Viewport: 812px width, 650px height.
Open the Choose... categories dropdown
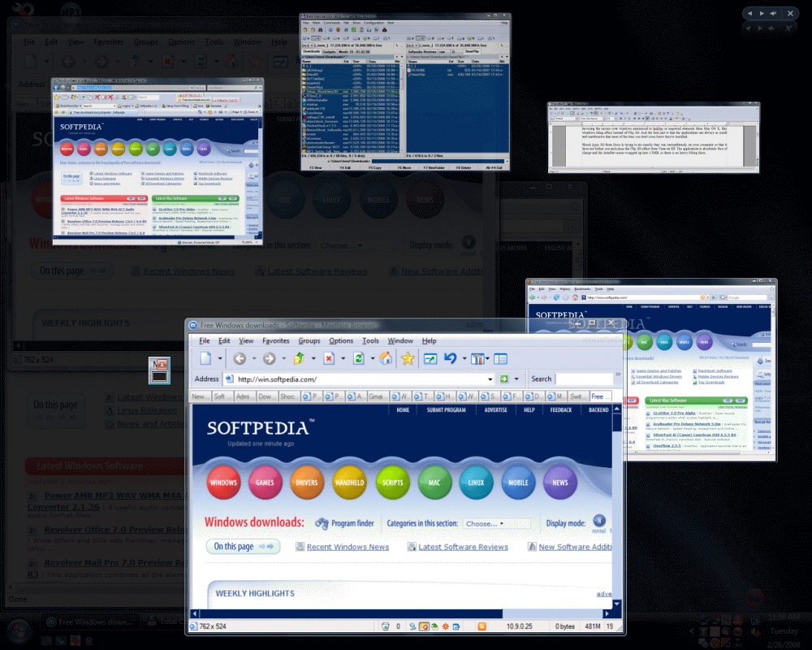point(497,523)
